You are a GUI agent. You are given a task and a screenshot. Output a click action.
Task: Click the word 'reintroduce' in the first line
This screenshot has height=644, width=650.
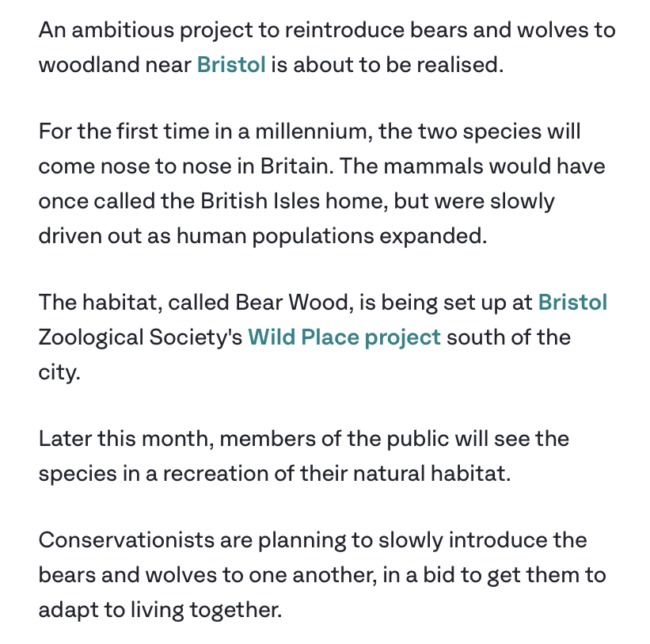344,30
